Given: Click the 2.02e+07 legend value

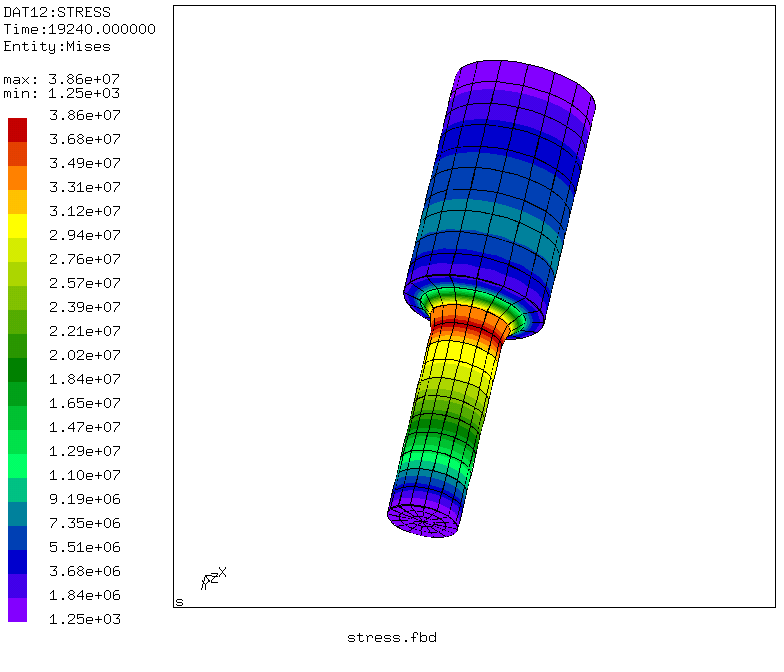Looking at the screenshot, I should (85, 355).
